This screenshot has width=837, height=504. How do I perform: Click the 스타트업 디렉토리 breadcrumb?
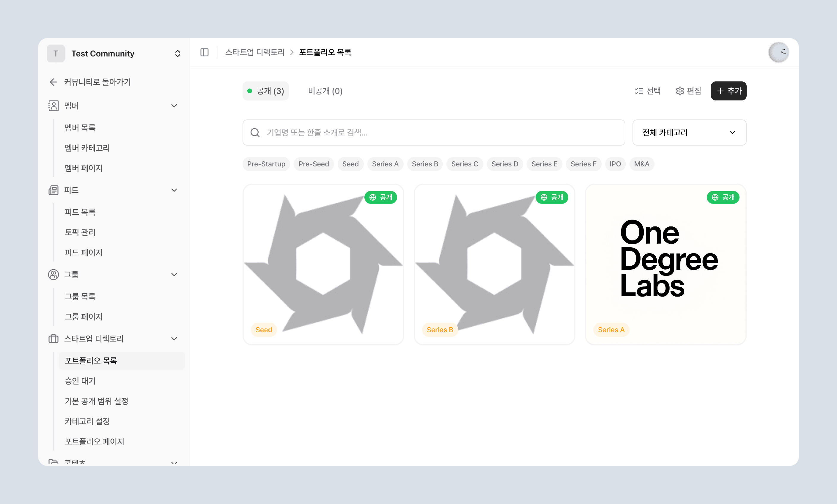pyautogui.click(x=255, y=52)
